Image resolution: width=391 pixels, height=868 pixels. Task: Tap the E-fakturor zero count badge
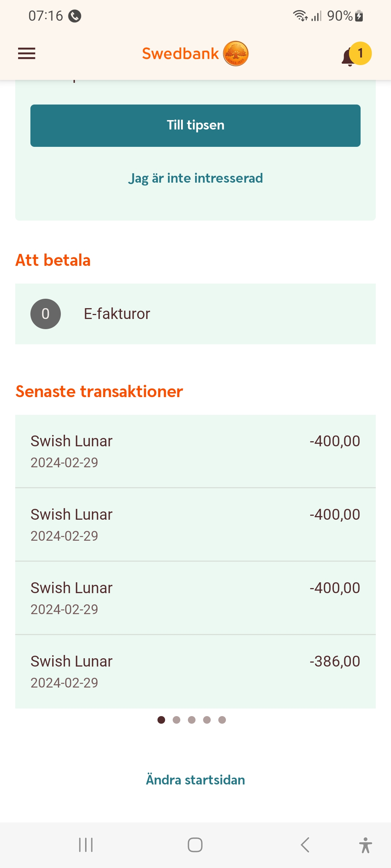pos(46,314)
